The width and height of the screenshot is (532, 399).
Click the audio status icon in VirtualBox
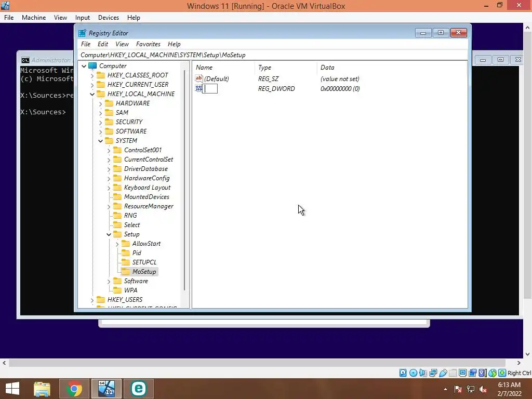tap(423, 373)
